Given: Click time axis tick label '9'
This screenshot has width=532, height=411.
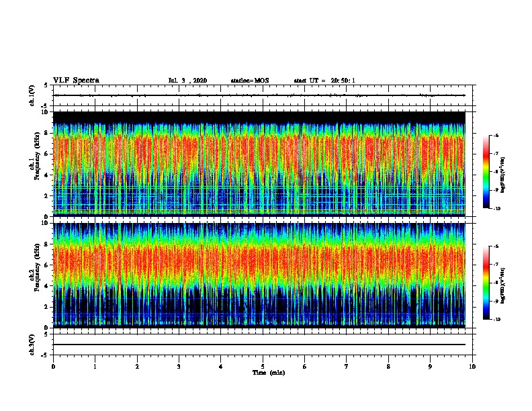Looking at the screenshot, I should [430, 367].
